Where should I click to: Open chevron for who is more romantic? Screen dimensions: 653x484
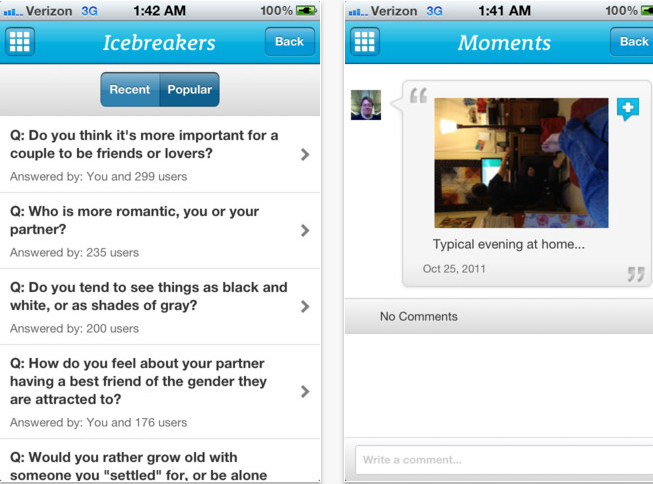(x=305, y=230)
